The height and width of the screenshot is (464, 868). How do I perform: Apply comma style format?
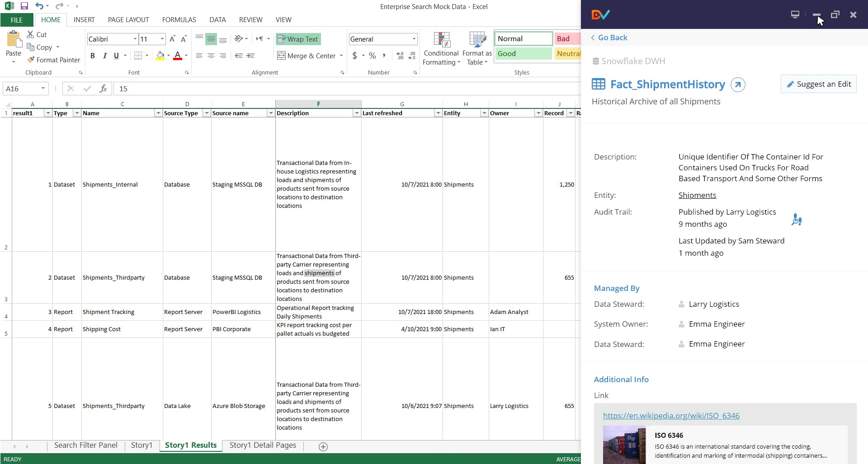click(384, 56)
